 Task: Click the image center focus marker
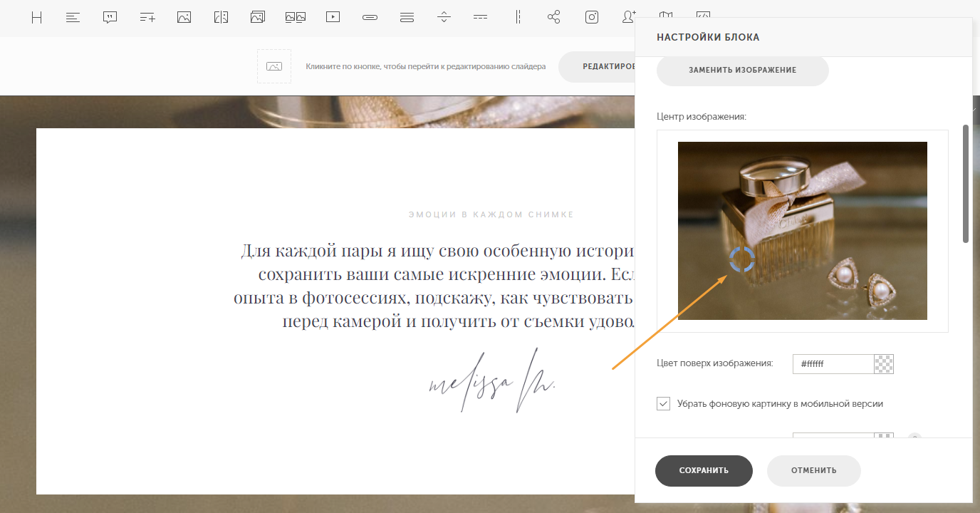pyautogui.click(x=741, y=260)
